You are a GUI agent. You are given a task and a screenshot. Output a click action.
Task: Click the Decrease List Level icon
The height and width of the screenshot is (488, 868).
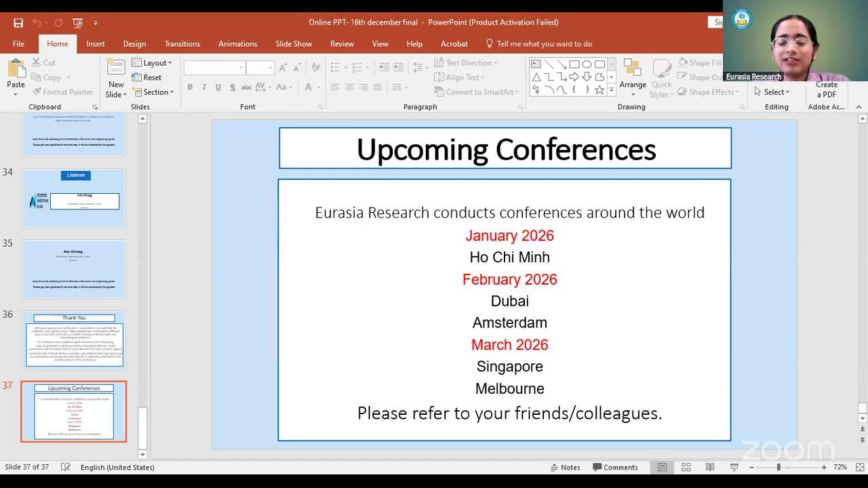point(384,67)
